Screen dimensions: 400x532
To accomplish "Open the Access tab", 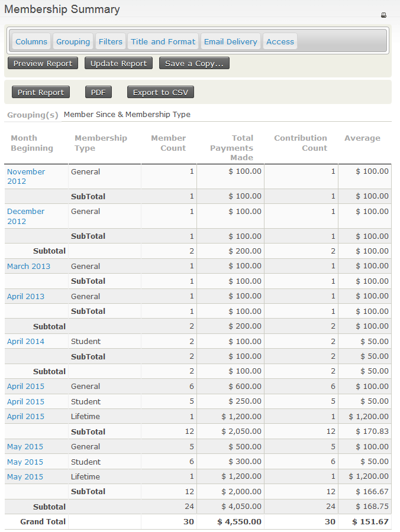I will click(x=280, y=41).
